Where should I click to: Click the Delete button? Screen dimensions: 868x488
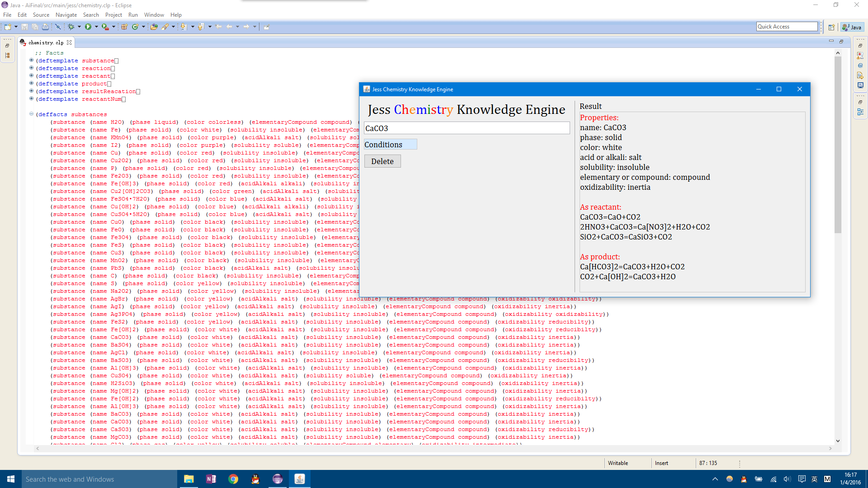point(382,161)
